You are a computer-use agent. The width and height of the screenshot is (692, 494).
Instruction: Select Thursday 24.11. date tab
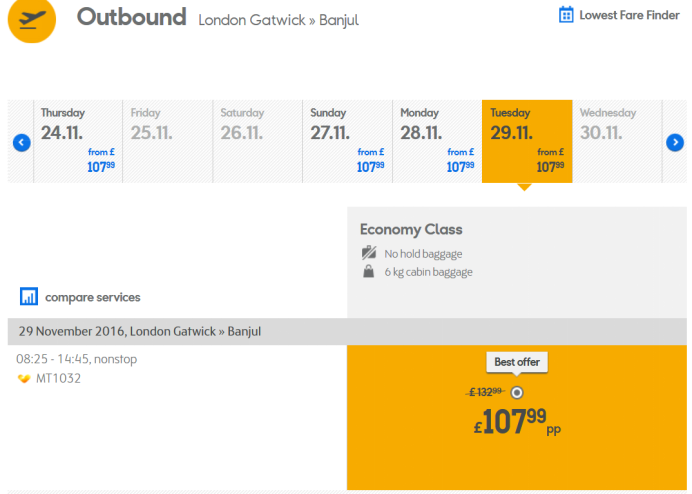[77, 141]
